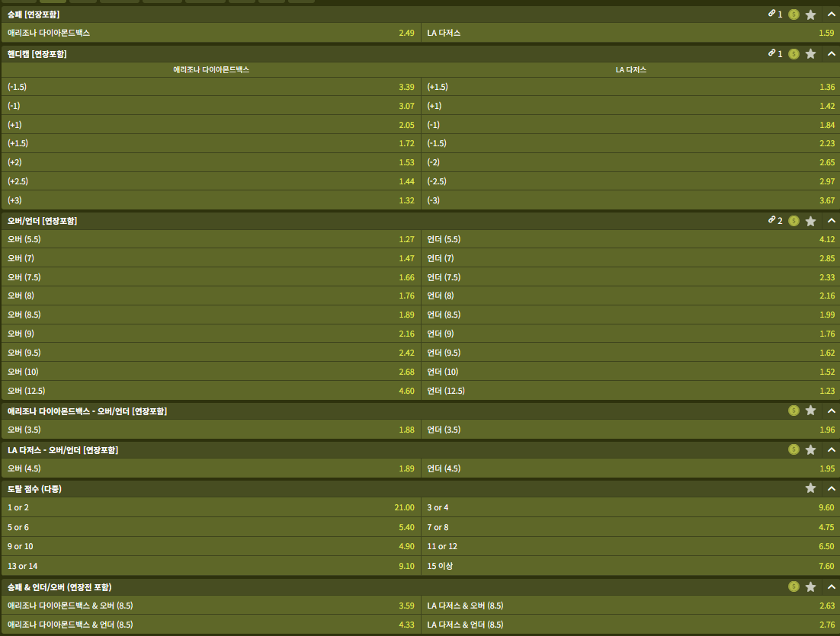Choose LA 다저스 handicap (+1) at 1.42

[x=630, y=106]
